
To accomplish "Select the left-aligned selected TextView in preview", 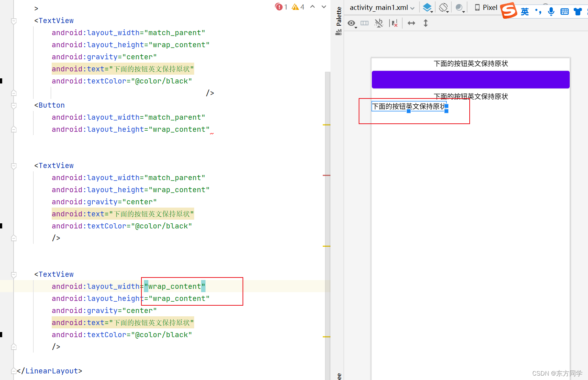I will [409, 106].
